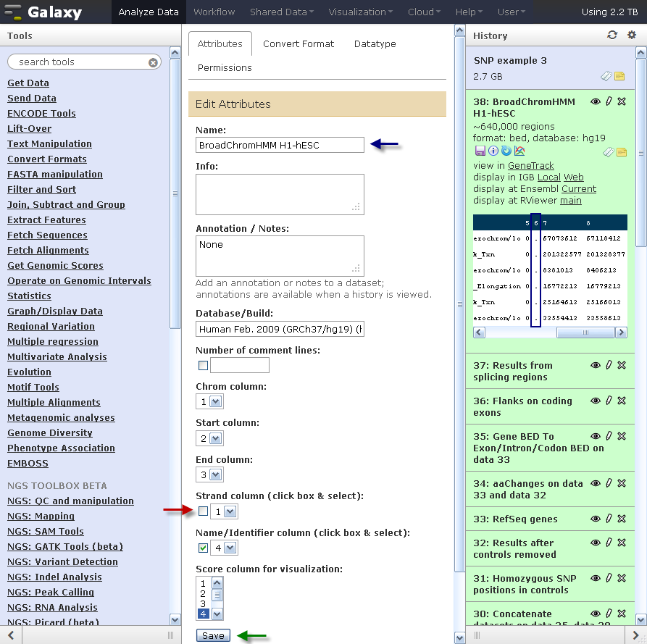View details info icon of dataset 38
Viewport: 647px width, 644px height.
coord(493,151)
